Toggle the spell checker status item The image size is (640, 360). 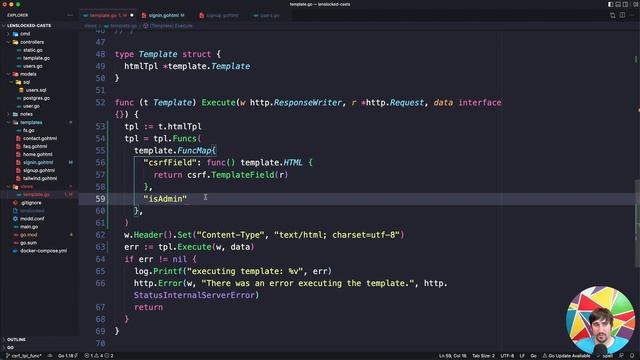click(x=605, y=356)
